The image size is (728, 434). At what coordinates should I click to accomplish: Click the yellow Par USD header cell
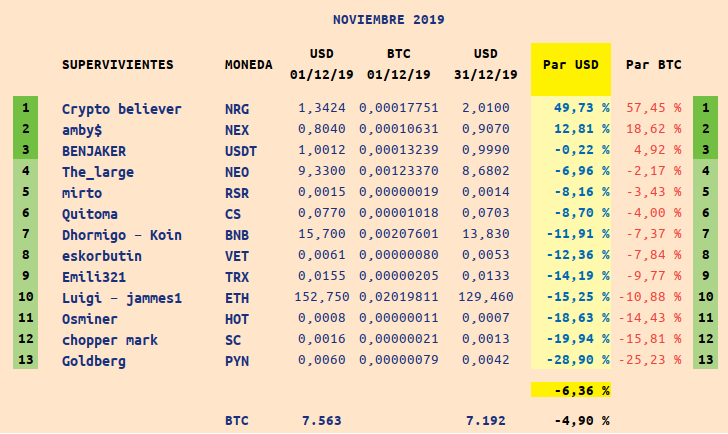click(x=571, y=70)
